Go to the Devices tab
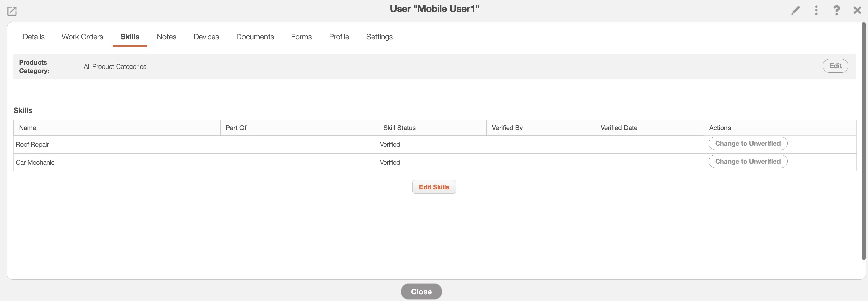 206,37
